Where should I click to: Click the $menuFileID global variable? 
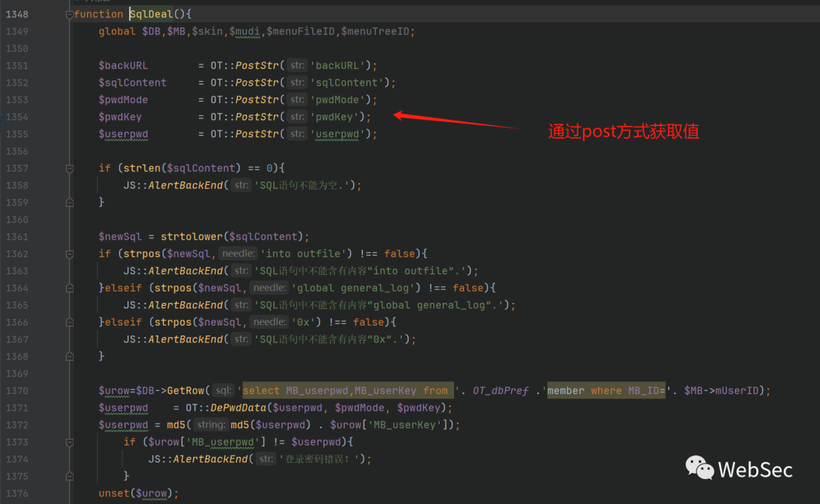[300, 31]
